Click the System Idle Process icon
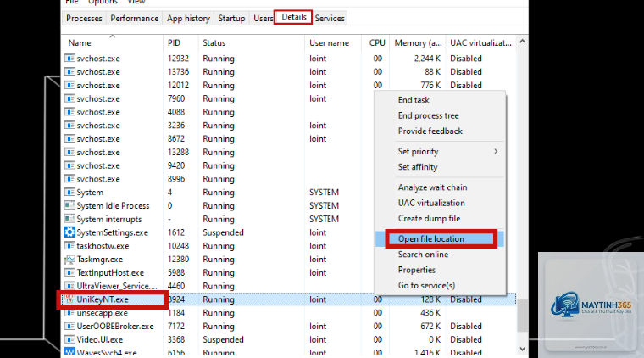Screen dimensions: 644x358 (x=69, y=205)
